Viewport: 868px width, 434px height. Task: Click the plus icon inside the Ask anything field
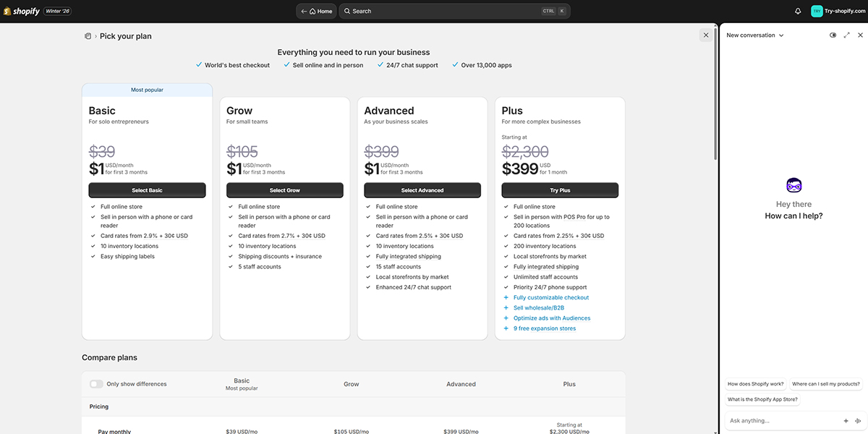coord(846,420)
